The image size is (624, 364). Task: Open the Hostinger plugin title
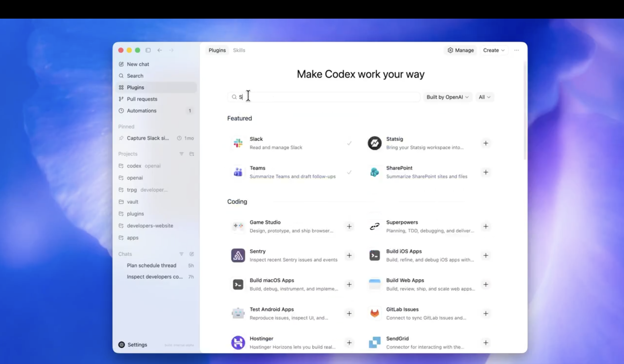coord(262,338)
